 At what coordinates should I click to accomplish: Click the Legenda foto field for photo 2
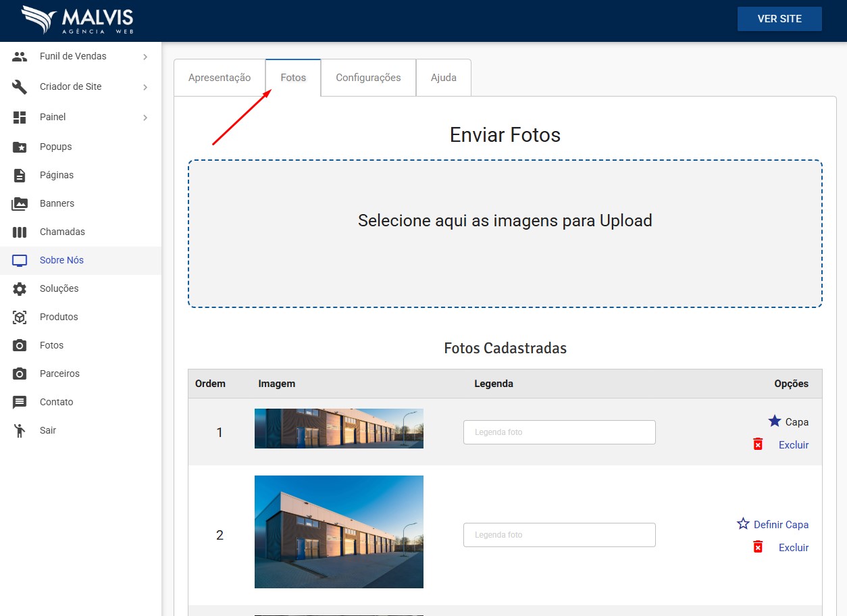click(559, 535)
